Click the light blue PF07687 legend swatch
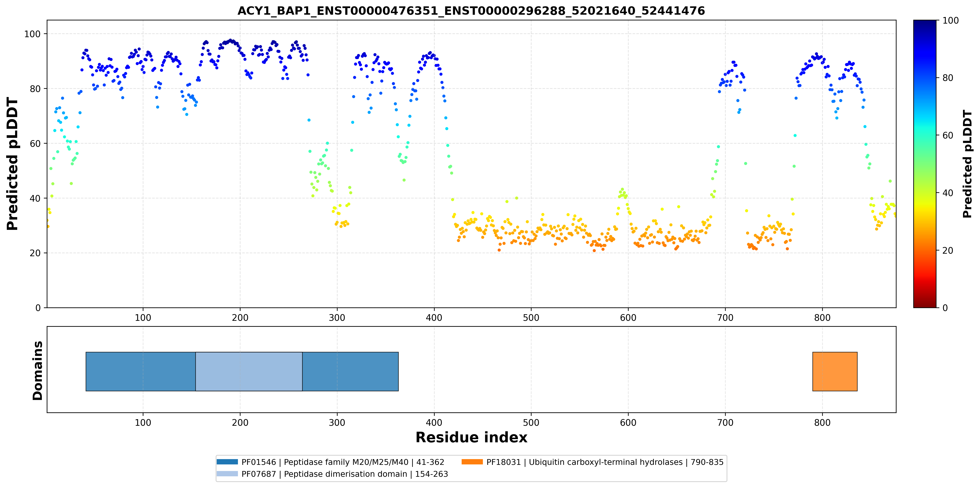This screenshot has height=488, width=980. pos(227,474)
